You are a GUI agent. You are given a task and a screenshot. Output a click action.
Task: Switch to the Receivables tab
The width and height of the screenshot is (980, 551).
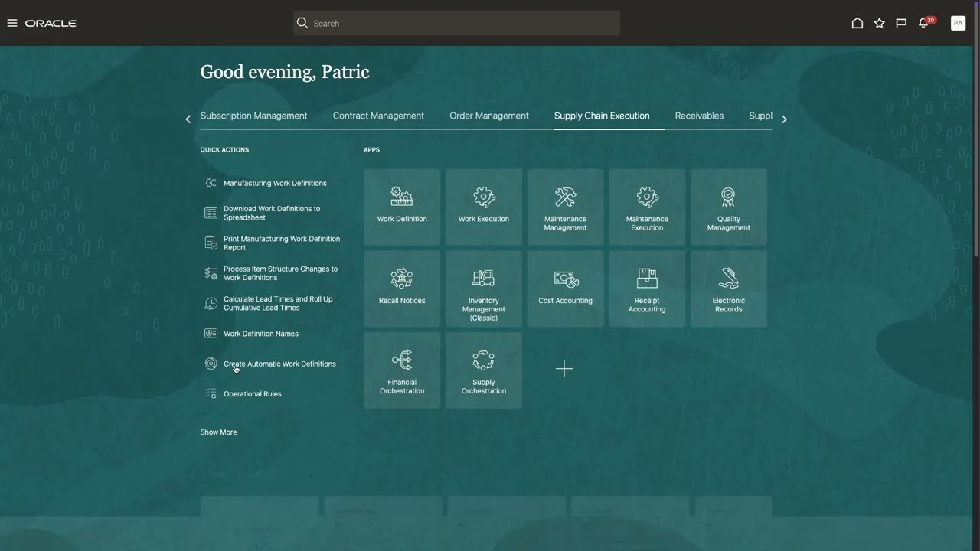coord(699,116)
